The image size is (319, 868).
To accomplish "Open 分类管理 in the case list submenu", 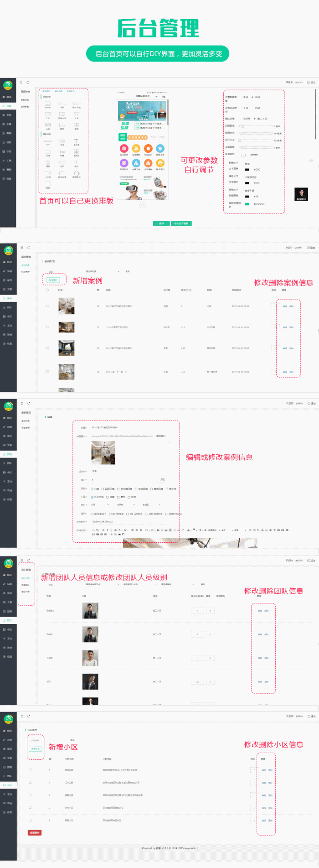I will (26, 272).
